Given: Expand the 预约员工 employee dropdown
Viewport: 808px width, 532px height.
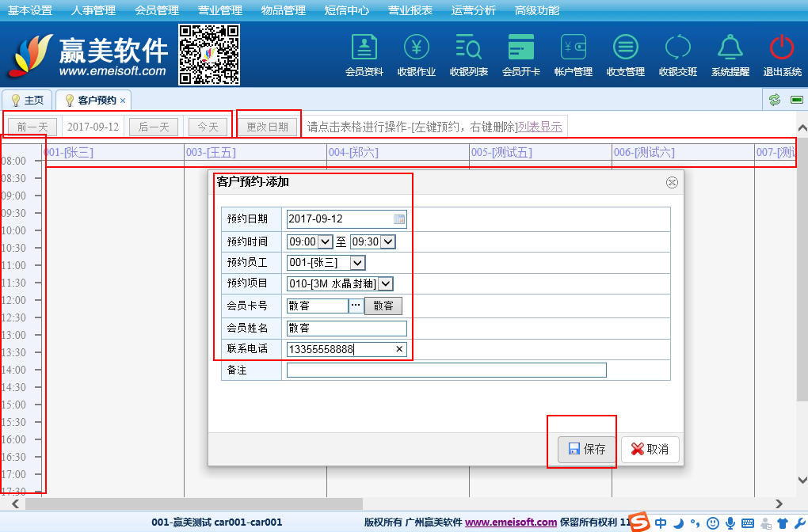Looking at the screenshot, I should (x=357, y=263).
